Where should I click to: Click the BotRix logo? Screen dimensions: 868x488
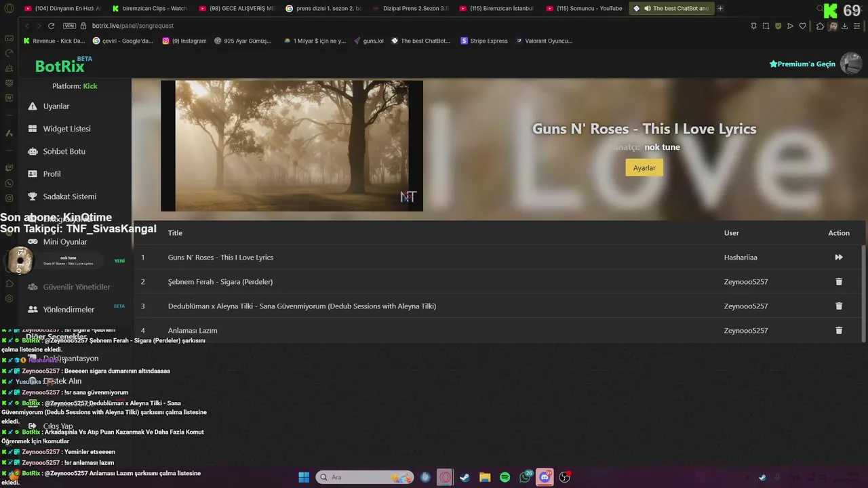[64, 65]
